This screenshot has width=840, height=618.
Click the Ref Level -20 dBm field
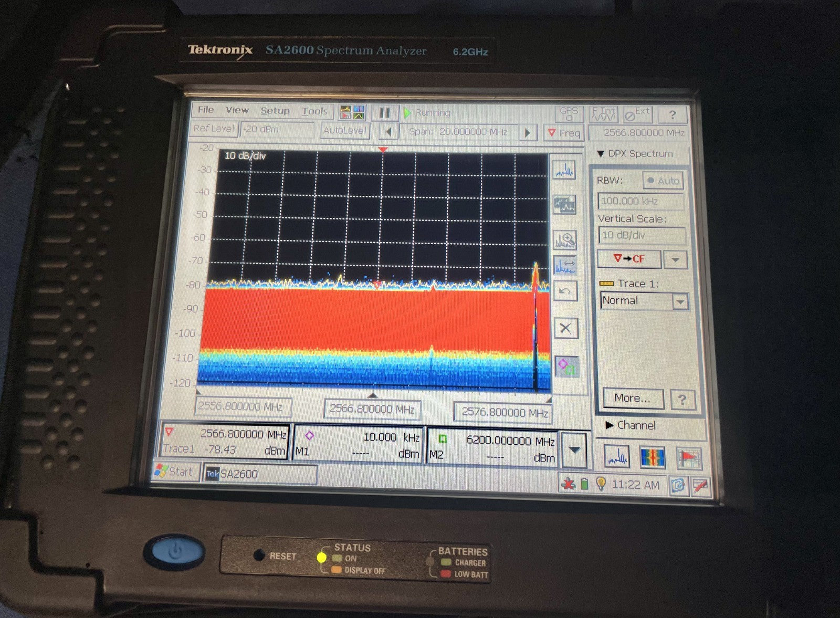point(277,129)
